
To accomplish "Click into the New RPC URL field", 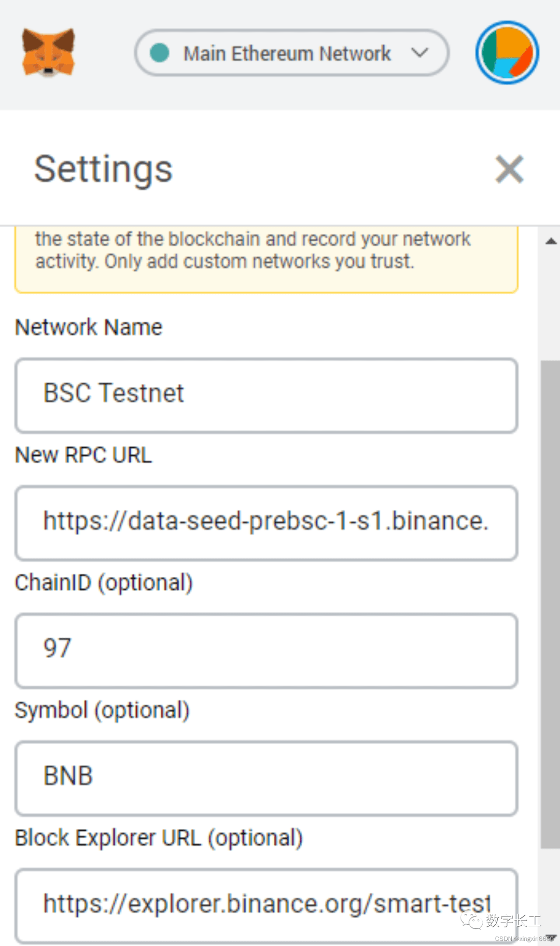I will (x=267, y=523).
